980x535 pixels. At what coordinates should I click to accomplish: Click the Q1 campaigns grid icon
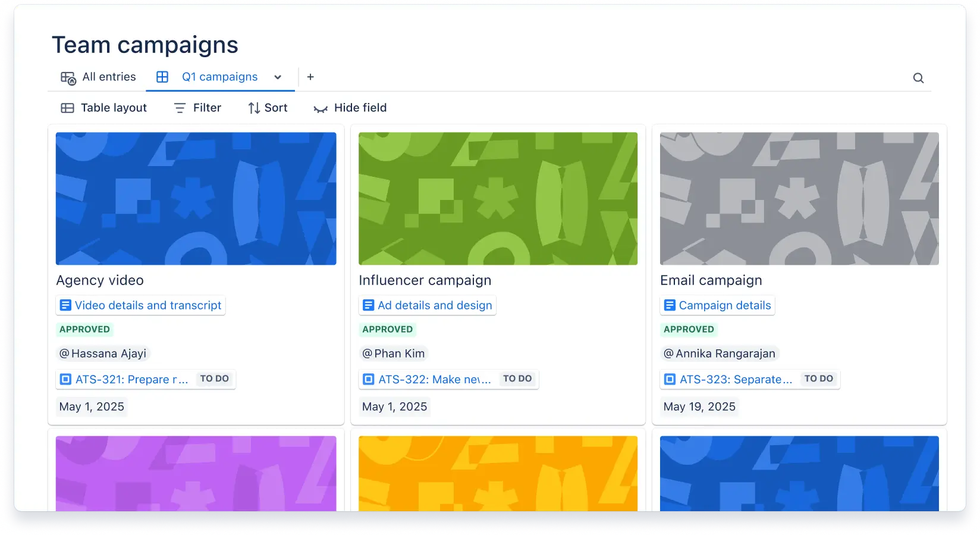[x=162, y=77]
